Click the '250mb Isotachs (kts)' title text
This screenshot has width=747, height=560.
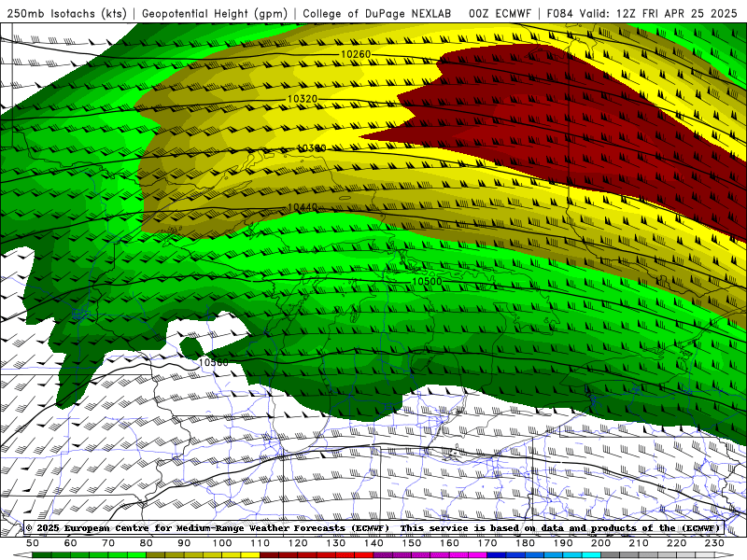coord(66,14)
